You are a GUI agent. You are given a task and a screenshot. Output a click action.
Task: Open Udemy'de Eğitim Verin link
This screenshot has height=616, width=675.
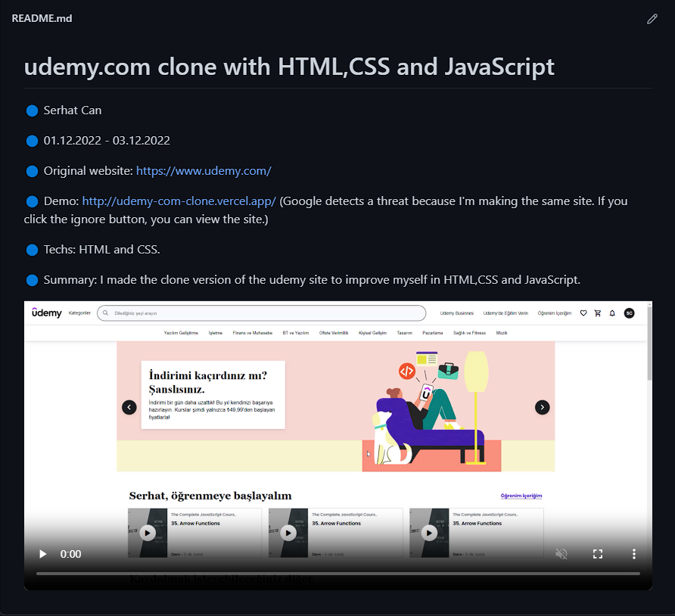tap(505, 313)
